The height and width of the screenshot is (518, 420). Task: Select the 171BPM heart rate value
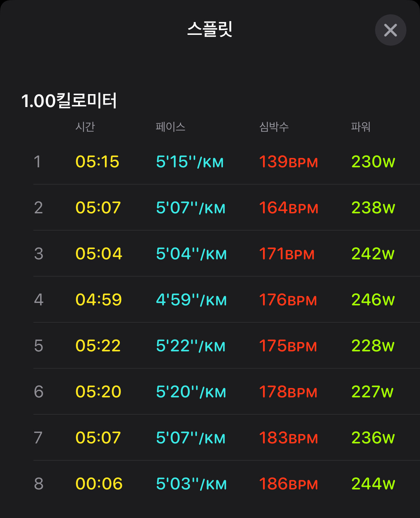click(x=287, y=254)
